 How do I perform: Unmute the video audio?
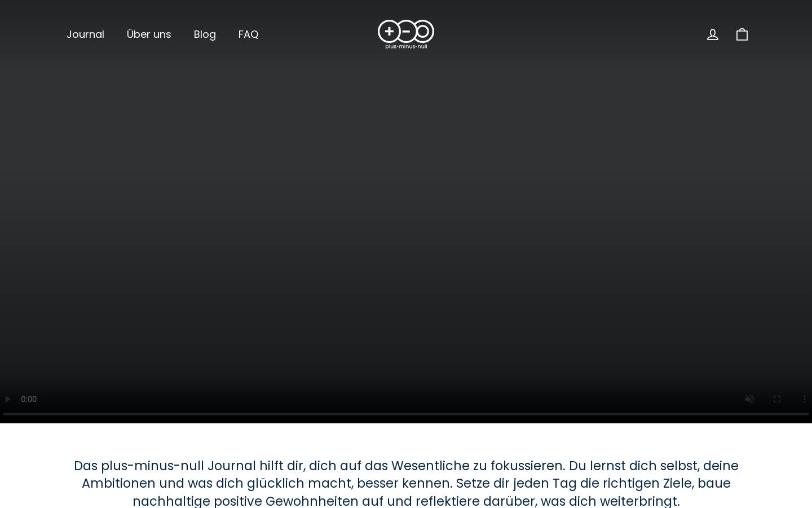749,399
